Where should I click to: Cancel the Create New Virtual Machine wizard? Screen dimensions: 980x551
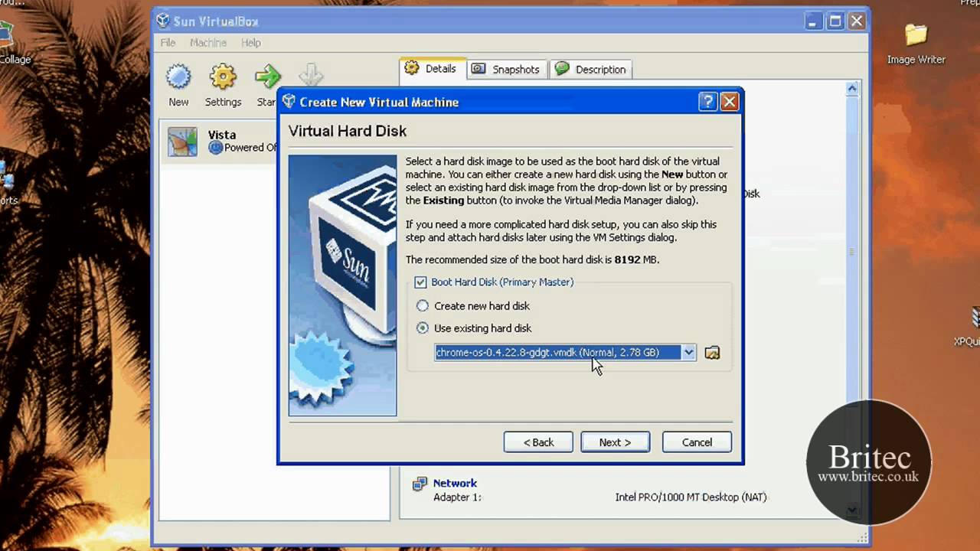(x=697, y=442)
